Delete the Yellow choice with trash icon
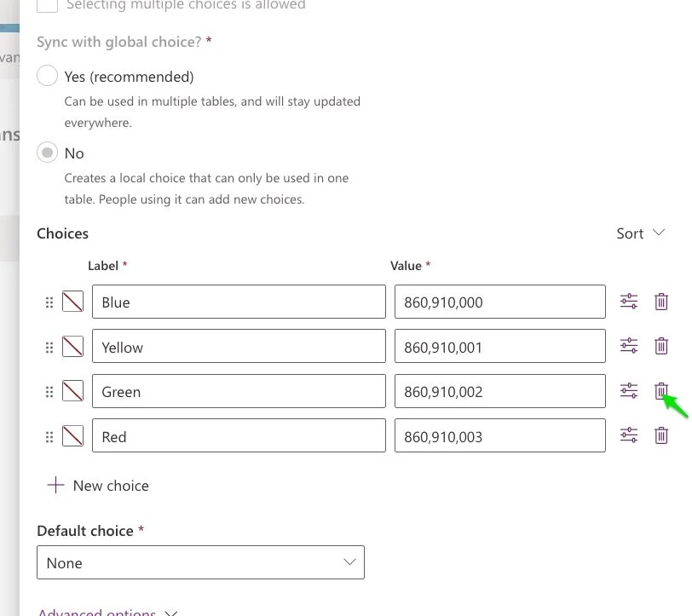This screenshot has height=616, width=692. pos(660,346)
